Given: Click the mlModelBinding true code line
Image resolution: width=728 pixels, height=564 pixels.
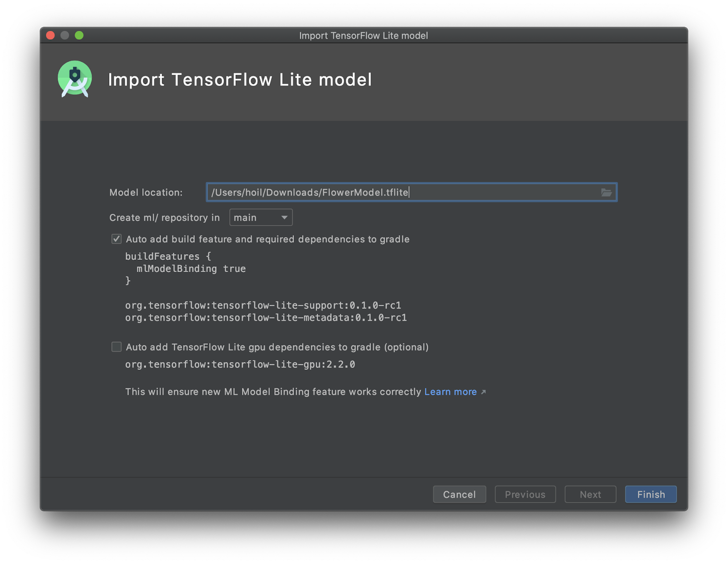Looking at the screenshot, I should 191,269.
